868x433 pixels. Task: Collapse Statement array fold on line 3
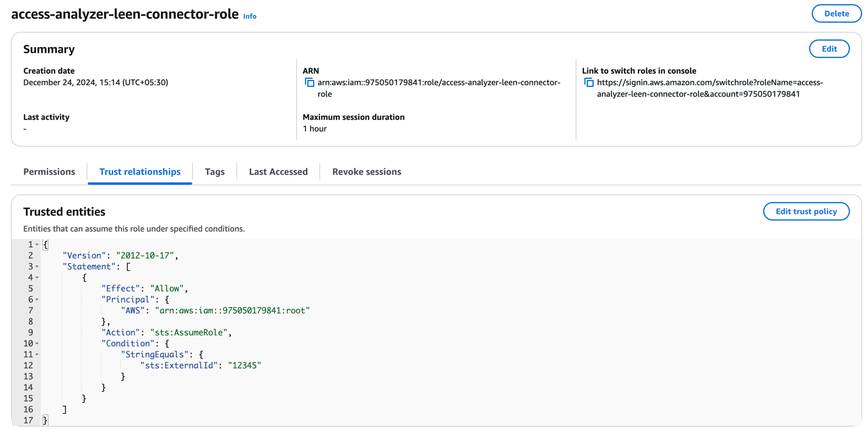click(x=37, y=267)
